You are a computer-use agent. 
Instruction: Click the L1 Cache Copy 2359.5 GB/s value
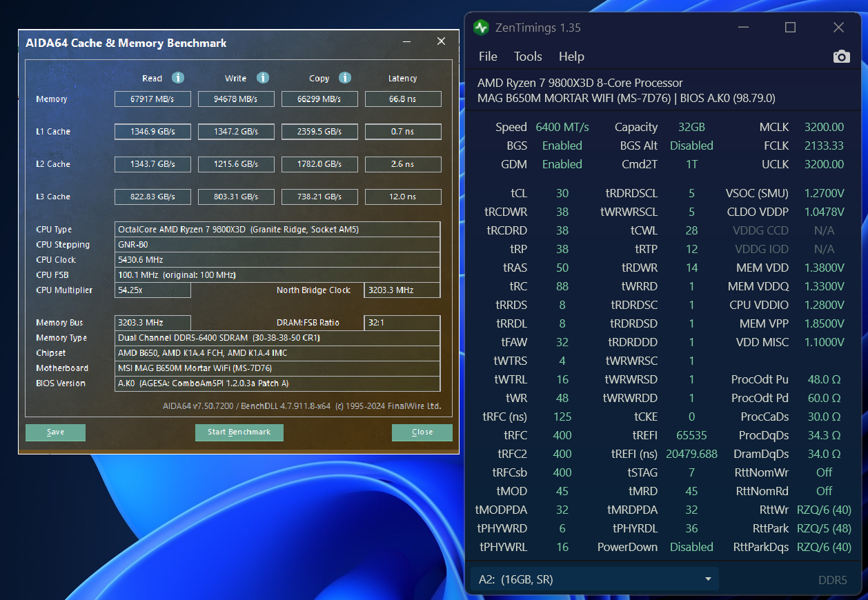coord(319,132)
